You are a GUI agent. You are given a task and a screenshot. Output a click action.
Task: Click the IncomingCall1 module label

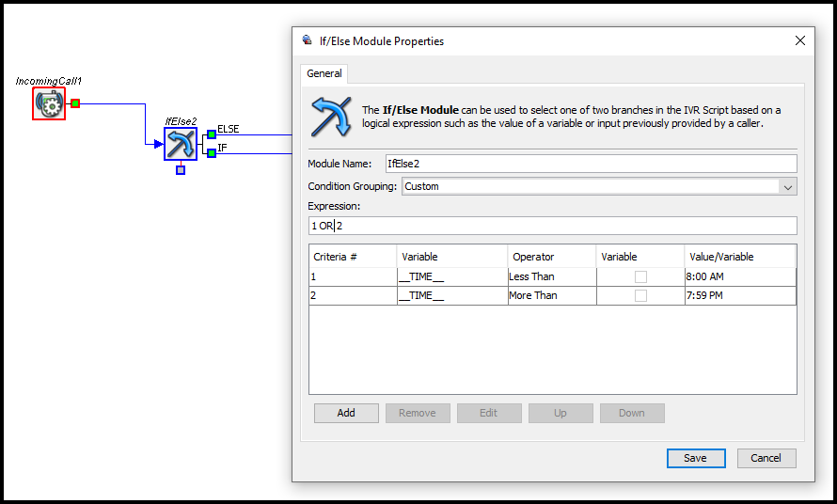pos(49,81)
